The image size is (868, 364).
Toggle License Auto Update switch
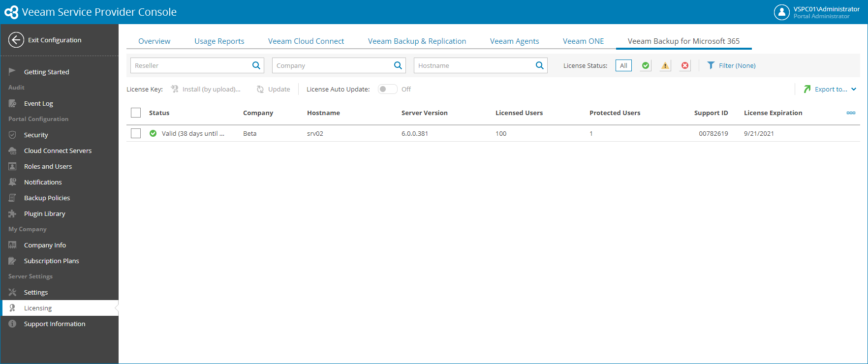pos(387,89)
